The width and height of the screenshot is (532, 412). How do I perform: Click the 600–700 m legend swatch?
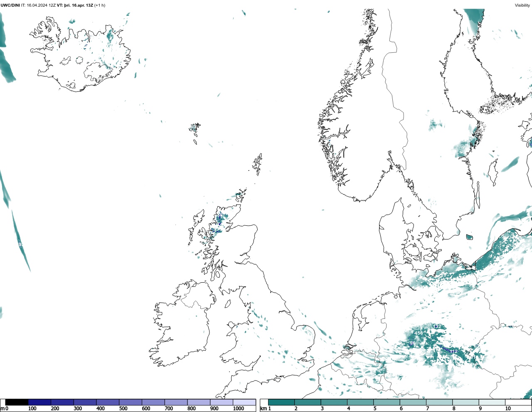[x=153, y=402]
